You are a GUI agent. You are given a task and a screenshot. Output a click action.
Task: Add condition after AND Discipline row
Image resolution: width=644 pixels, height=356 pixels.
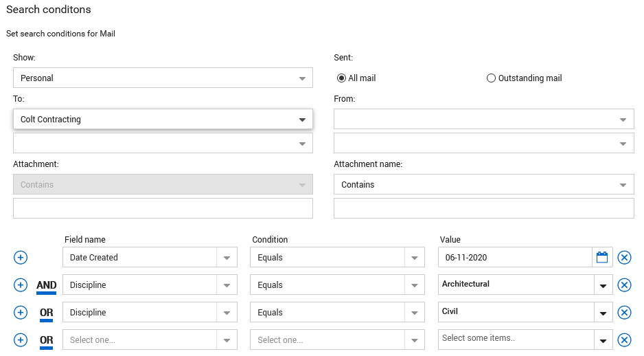click(21, 285)
